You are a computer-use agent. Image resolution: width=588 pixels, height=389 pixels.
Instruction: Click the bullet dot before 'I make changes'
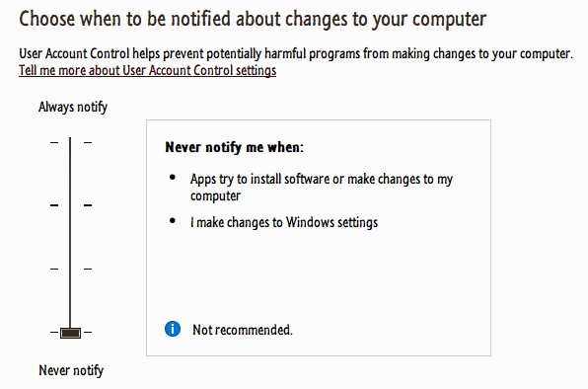click(173, 220)
